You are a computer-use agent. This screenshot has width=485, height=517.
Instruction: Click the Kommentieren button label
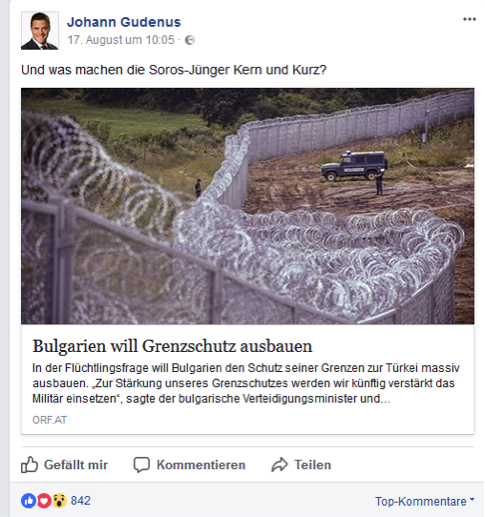tap(201, 465)
